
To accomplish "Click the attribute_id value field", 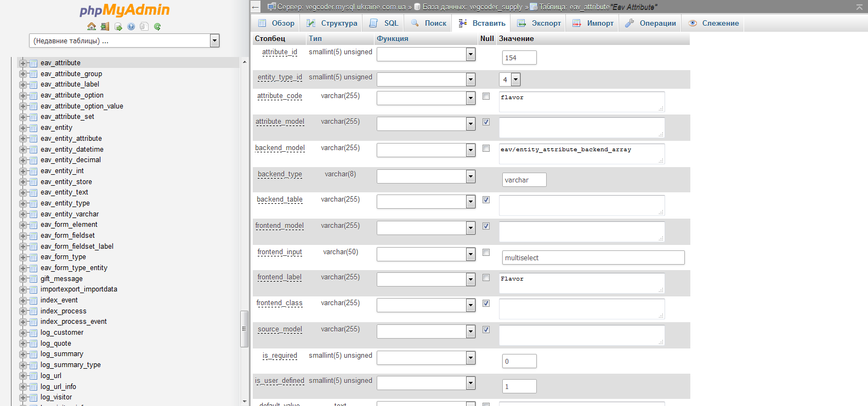I will (x=519, y=58).
